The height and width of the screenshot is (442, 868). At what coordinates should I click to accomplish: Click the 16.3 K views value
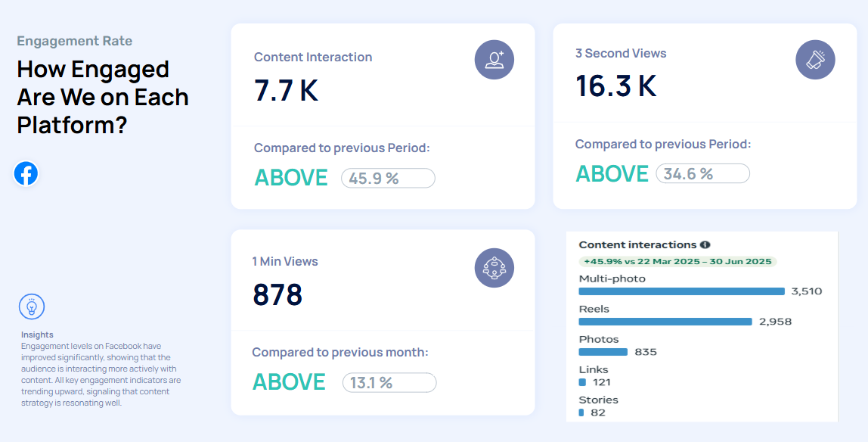pos(615,86)
